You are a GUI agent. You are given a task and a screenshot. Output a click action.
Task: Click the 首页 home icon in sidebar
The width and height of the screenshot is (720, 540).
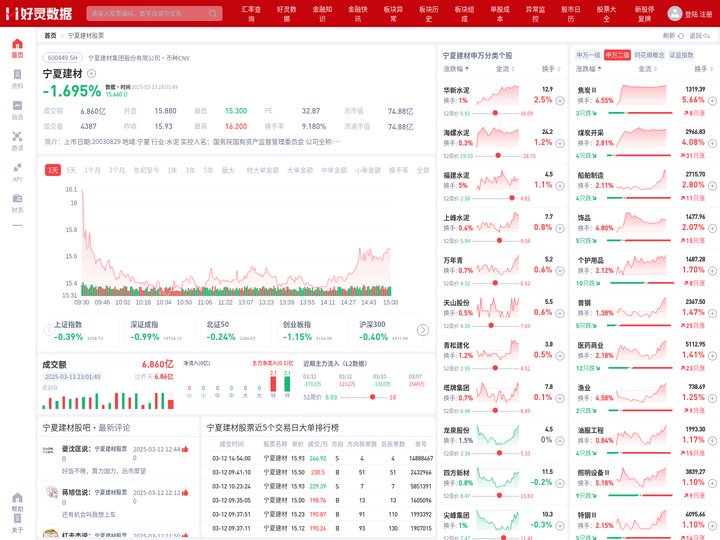[17, 44]
